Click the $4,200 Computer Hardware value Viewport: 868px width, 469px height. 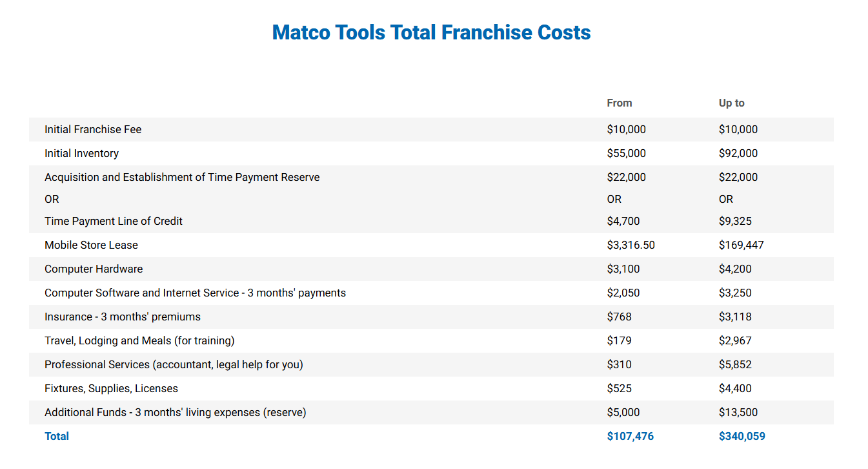735,269
